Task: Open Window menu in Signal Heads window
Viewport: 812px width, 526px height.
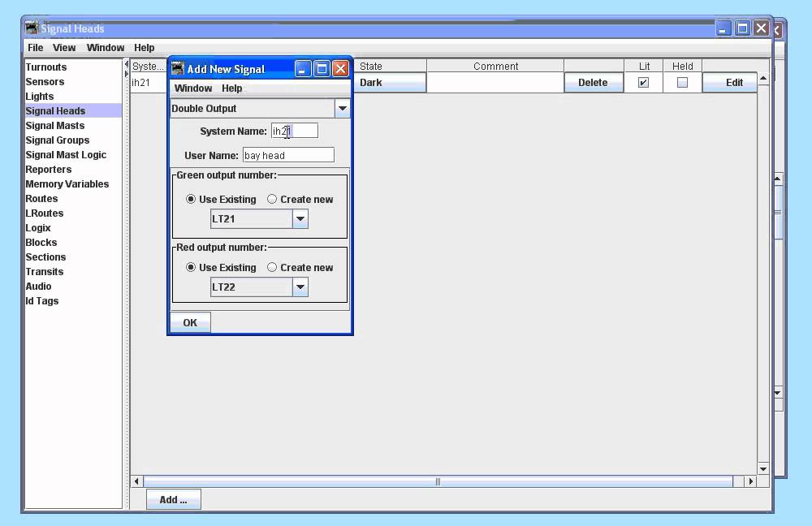Action: pyautogui.click(x=106, y=48)
